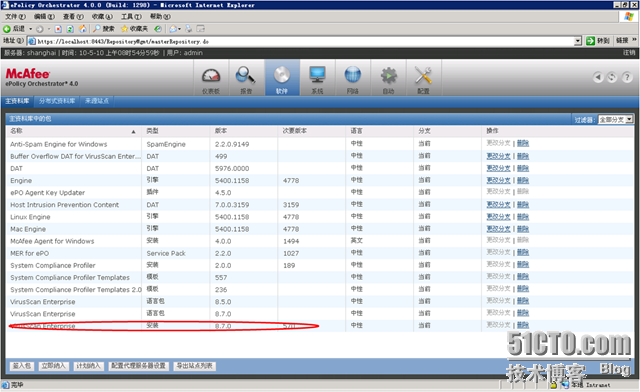Select the 'ePO Agent Key Updater' row name
Image resolution: width=640 pixels, height=392 pixels.
48,193
